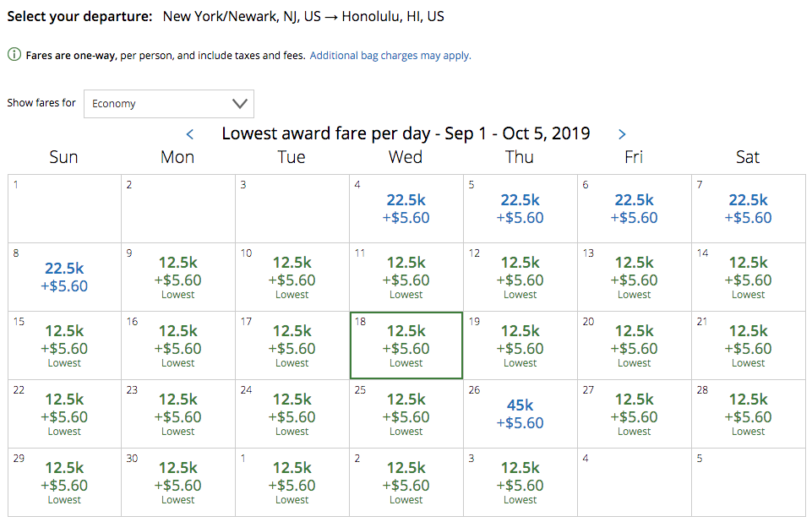Choose Saturday September 21 lowest fare

tap(748, 345)
